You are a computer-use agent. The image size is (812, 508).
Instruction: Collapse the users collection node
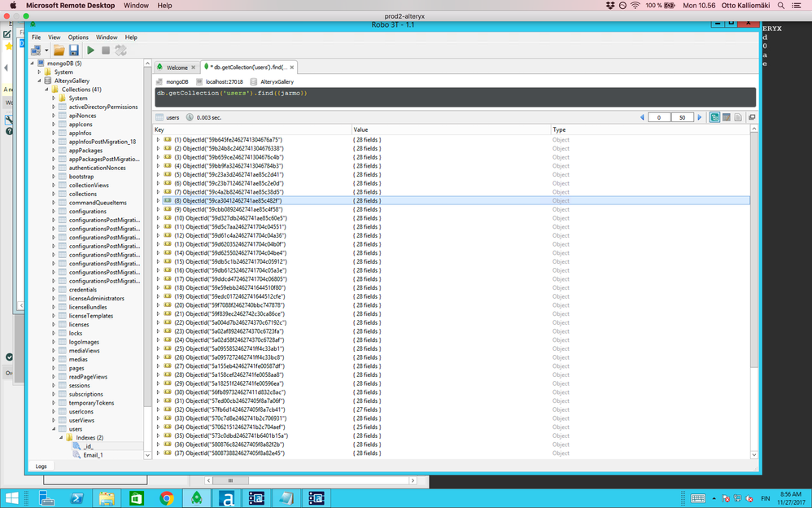click(54, 429)
